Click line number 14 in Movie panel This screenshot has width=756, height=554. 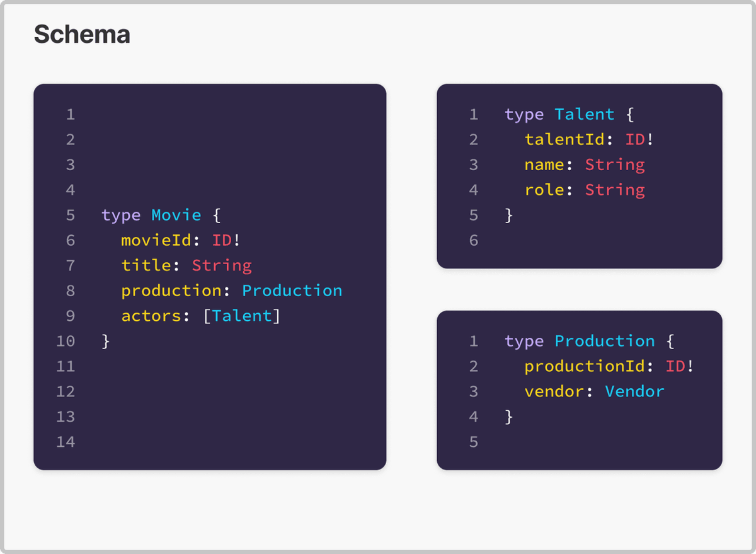tap(66, 442)
